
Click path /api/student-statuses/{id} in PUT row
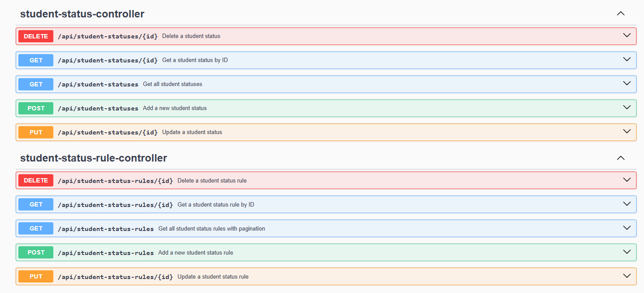pos(108,132)
